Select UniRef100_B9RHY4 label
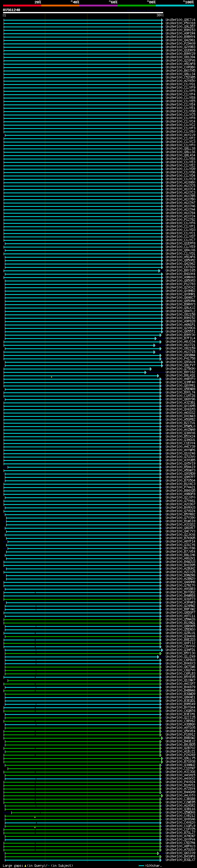The width and height of the screenshot is (197, 868). (180, 37)
